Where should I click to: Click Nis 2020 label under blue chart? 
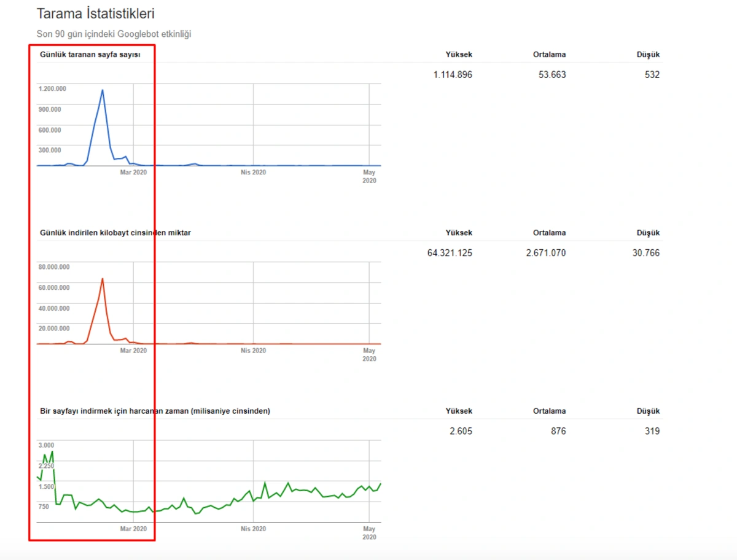click(253, 173)
